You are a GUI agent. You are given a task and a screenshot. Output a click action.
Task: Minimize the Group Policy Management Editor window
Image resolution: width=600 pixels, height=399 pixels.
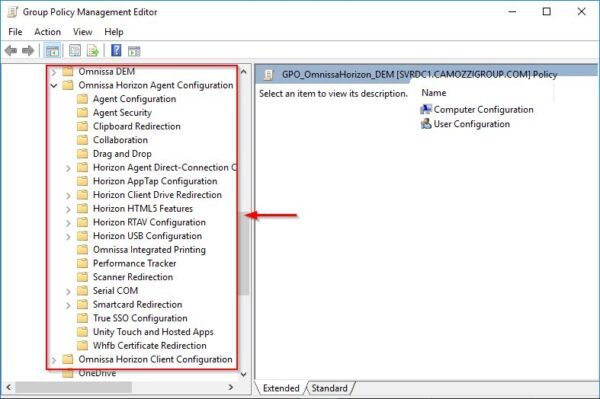[512, 11]
